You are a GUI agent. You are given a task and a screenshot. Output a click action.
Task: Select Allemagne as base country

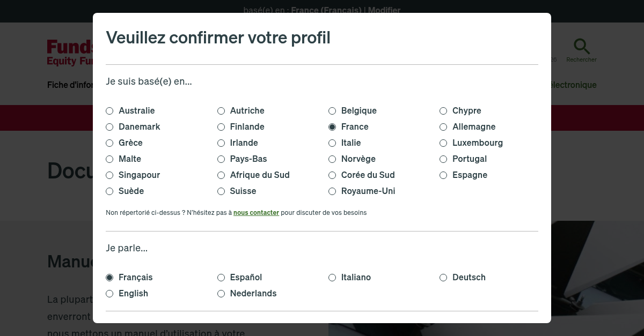443,127
